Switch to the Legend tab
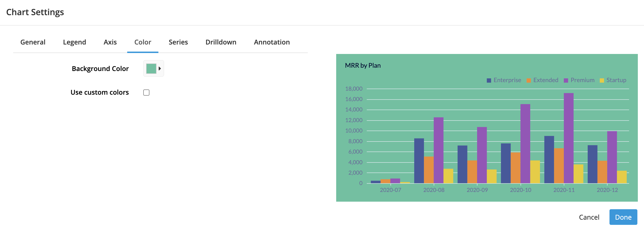The image size is (644, 231). click(x=74, y=42)
